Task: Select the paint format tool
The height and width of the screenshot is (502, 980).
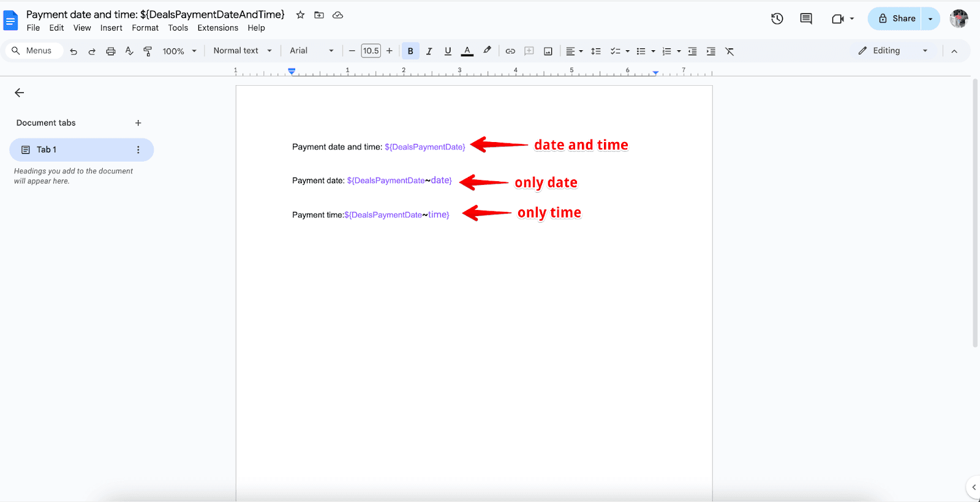Action: (x=148, y=51)
